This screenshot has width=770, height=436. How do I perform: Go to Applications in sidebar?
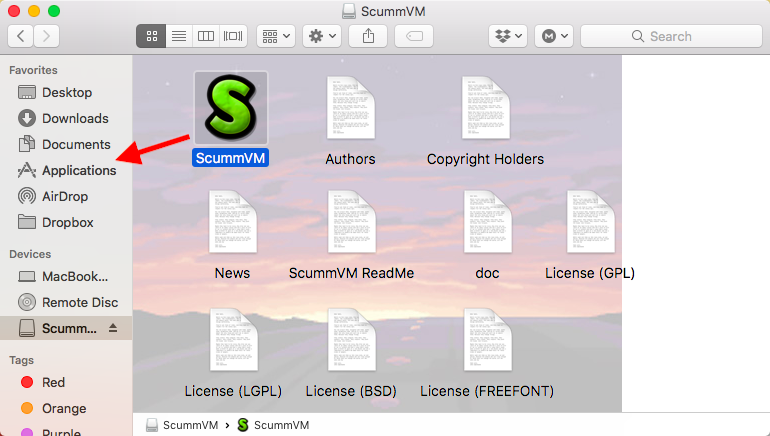coord(78,170)
